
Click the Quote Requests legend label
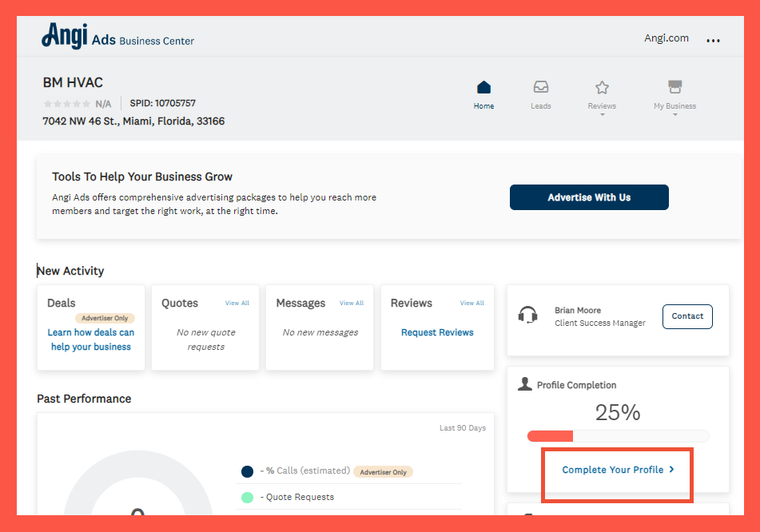pyautogui.click(x=297, y=497)
